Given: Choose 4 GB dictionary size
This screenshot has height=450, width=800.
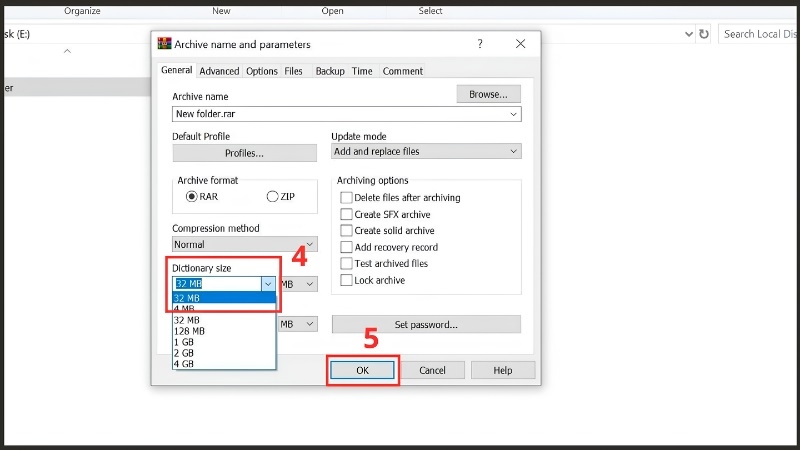Looking at the screenshot, I should (224, 364).
